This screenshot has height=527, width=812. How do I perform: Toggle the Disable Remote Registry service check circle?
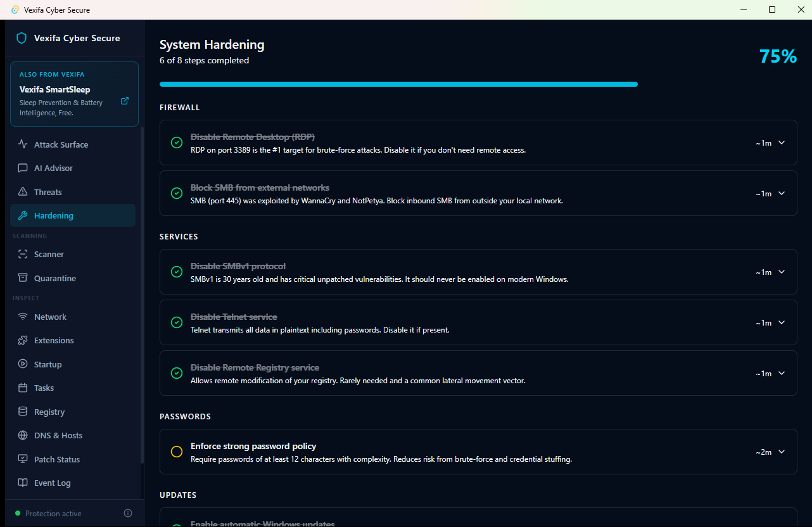(177, 373)
